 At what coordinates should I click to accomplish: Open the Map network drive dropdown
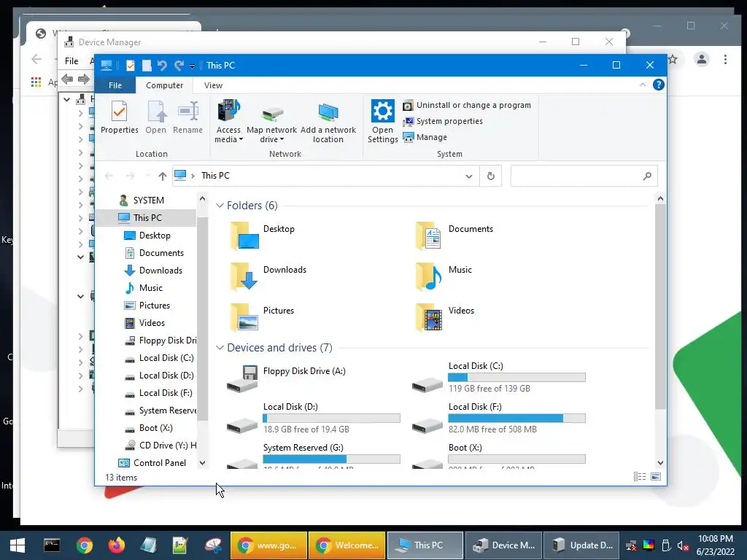tap(271, 122)
